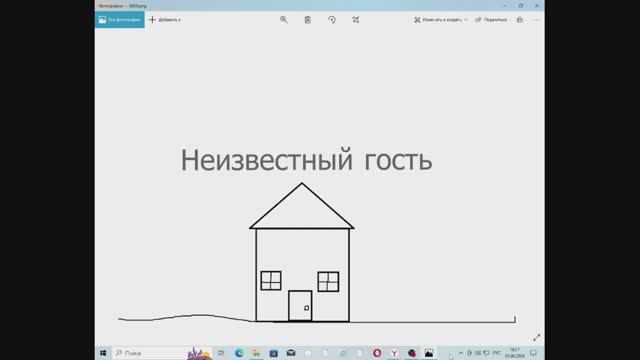Click the red round icon next to Yandex
This screenshot has width=640, height=360.
pos(411,353)
